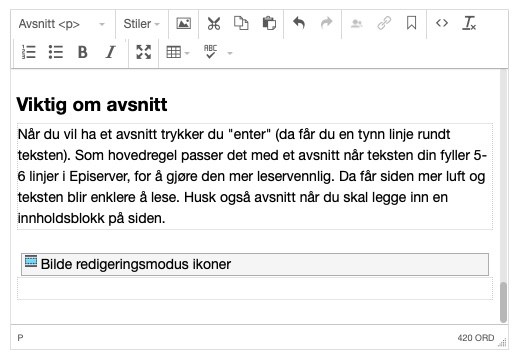Viewport: 517px width, 364px height.
Task: Click the P element path in status bar
Action: coord(20,338)
